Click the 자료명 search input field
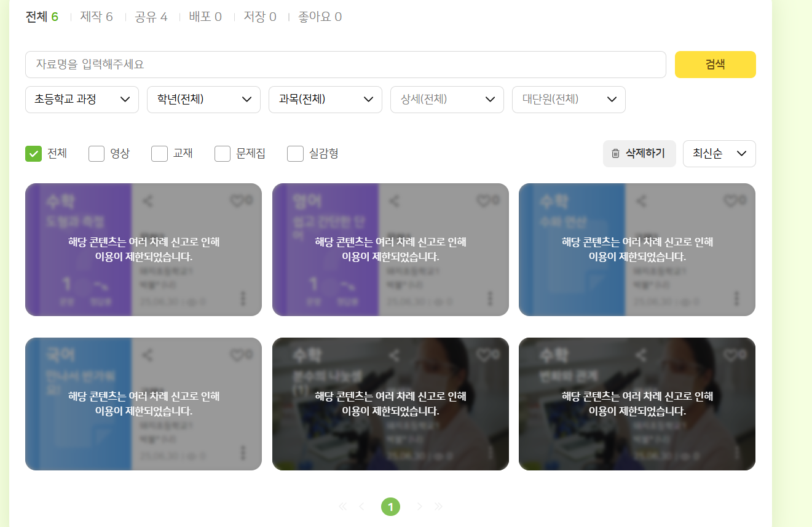This screenshot has width=812, height=527. (345, 65)
